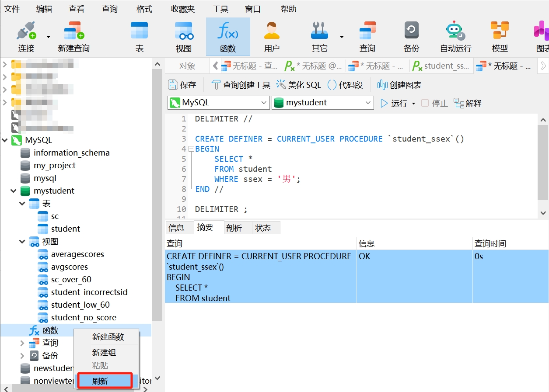Open the MySQL connection dropdown

tap(219, 103)
